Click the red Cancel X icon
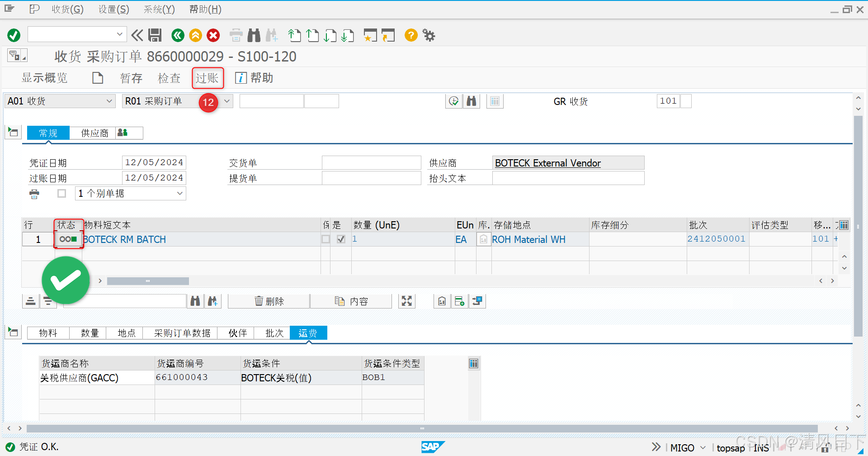Viewport: 868px width, 456px height. coord(213,35)
